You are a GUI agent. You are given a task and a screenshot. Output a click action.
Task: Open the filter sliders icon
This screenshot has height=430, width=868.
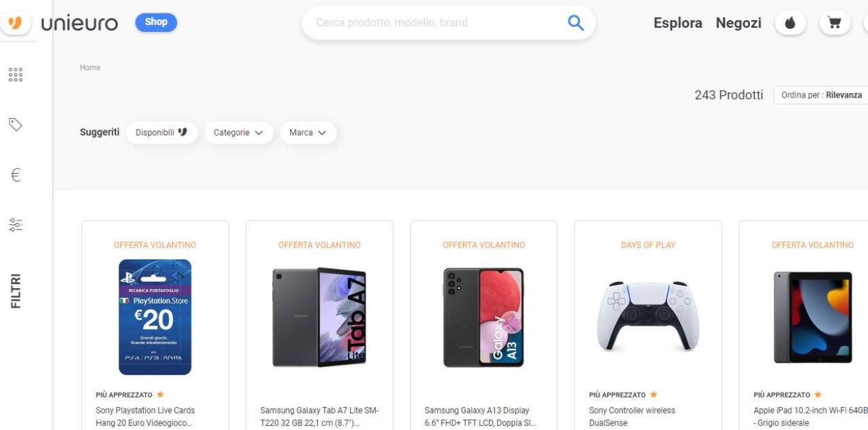click(16, 224)
